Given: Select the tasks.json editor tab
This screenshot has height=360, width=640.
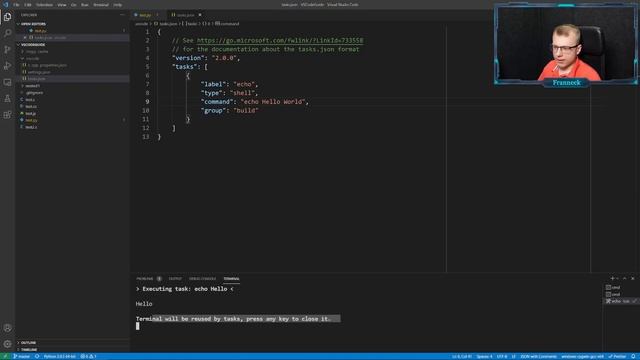Looking at the screenshot, I should tap(186, 15).
